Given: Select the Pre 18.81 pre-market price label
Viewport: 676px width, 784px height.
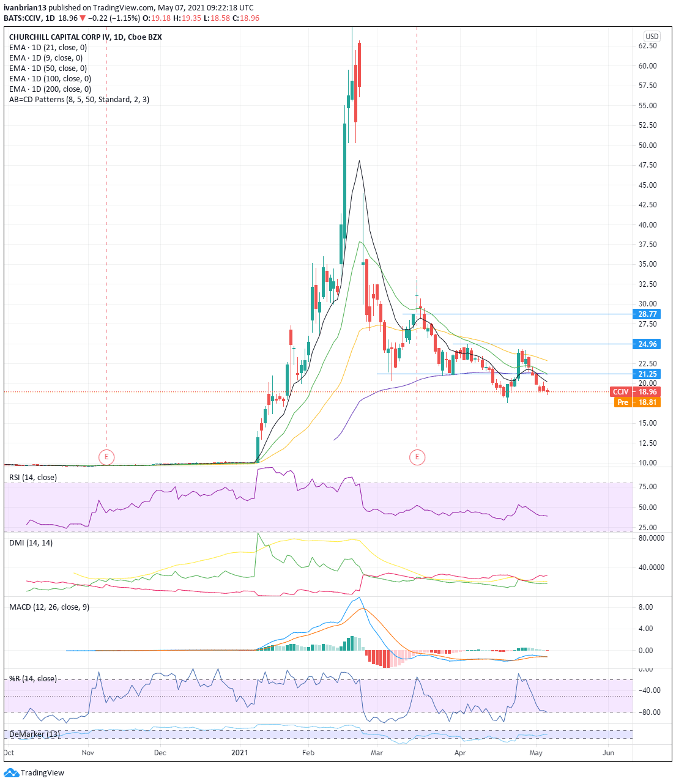Looking at the screenshot, I should coord(637,402).
